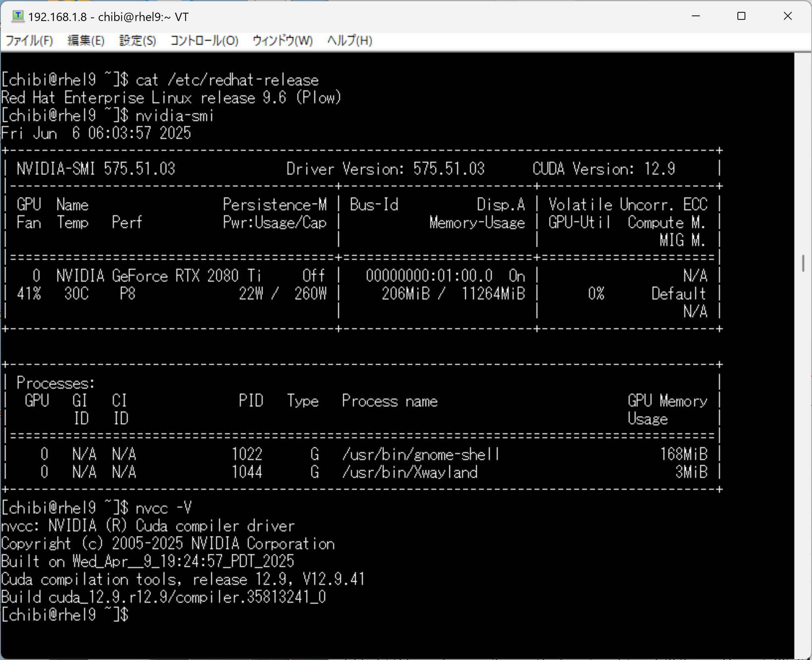
Task: Open the ヘルプ(H) menu
Action: click(x=349, y=40)
